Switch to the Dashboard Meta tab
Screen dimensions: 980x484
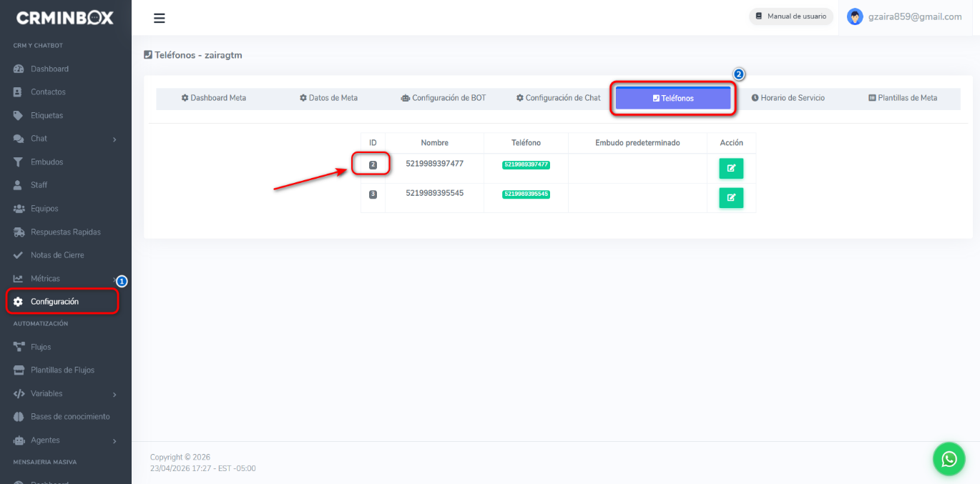click(213, 98)
